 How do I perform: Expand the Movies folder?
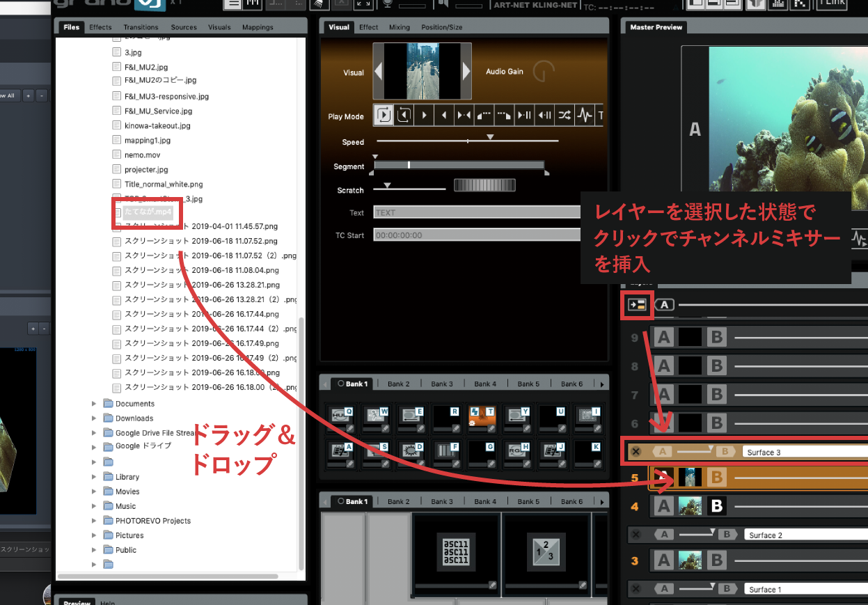click(94, 492)
